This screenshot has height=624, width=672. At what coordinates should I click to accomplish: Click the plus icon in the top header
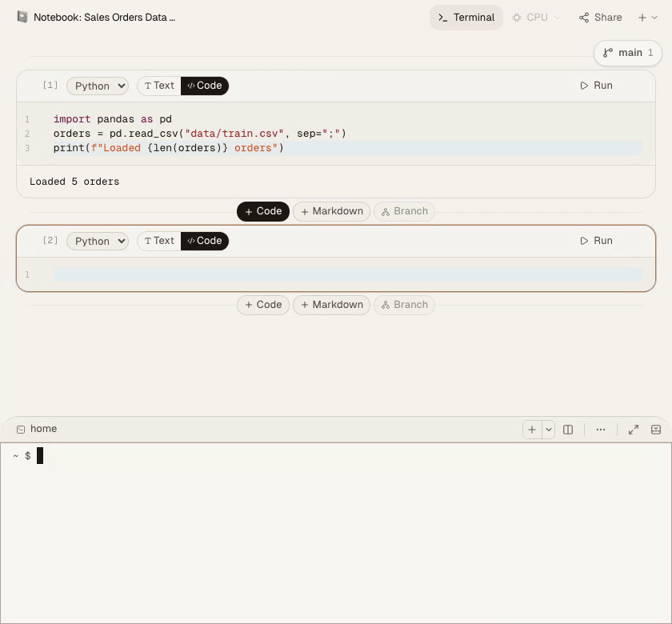642,18
